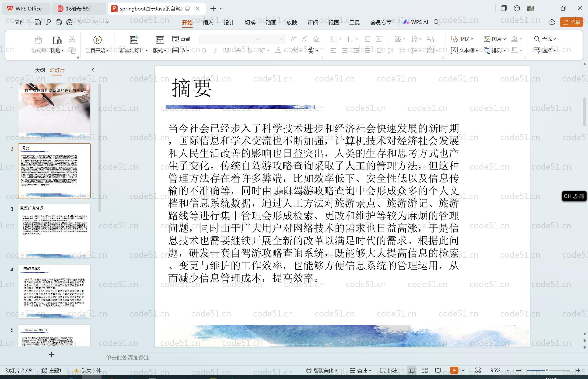Click the zoom slider handle

point(547,370)
